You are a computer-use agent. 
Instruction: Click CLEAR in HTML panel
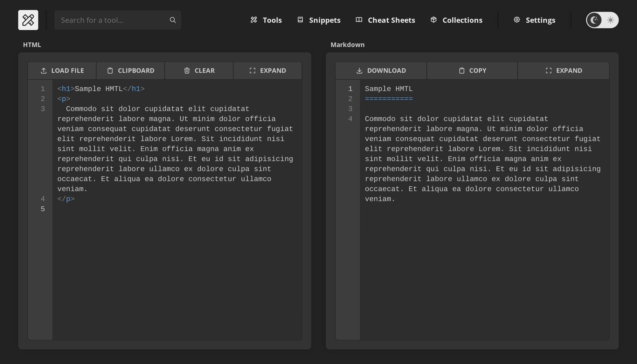pos(199,71)
